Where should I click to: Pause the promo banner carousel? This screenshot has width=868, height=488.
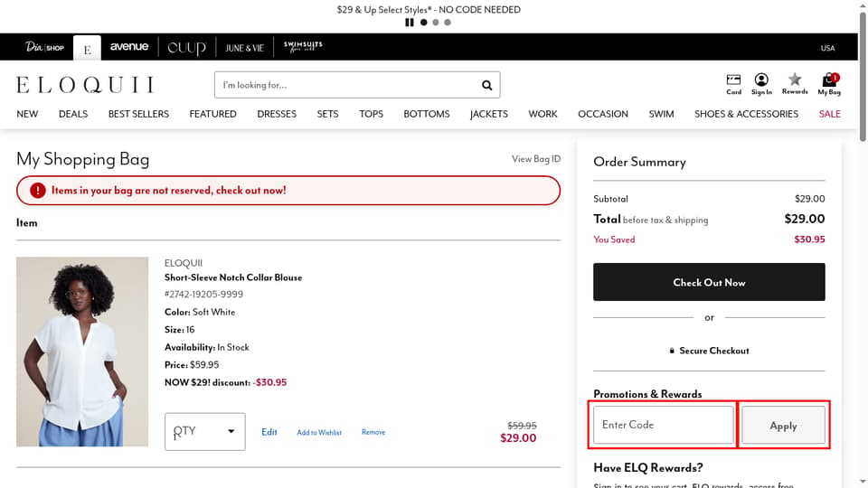pos(409,23)
